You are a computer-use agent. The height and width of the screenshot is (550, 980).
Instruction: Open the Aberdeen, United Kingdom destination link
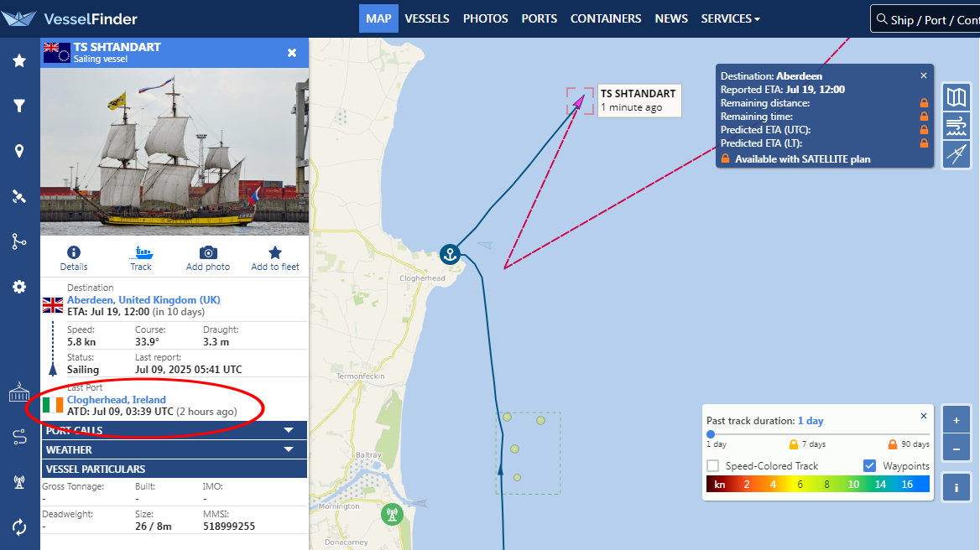pos(143,300)
